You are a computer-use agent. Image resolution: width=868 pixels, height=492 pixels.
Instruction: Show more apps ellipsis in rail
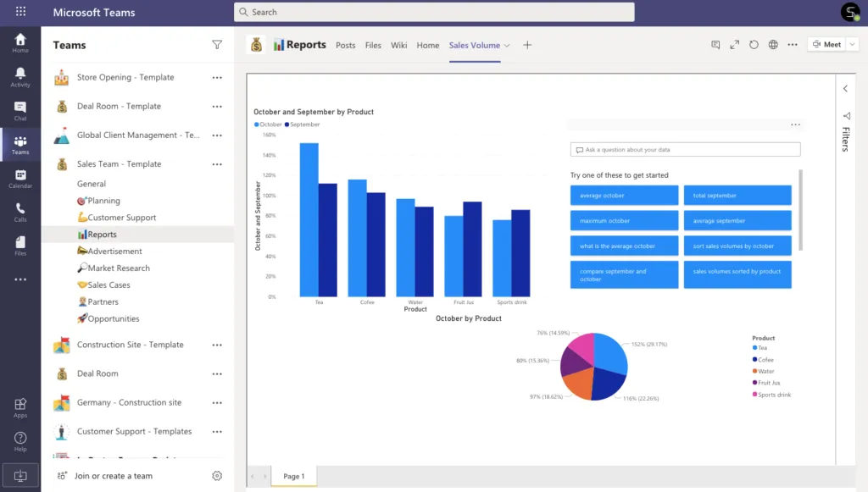coord(20,279)
